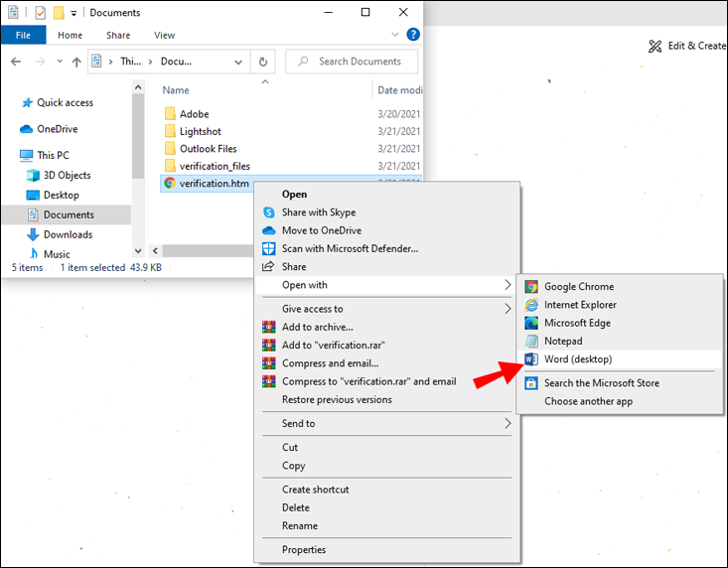Choose Add to "verification.rar"

pyautogui.click(x=386, y=345)
